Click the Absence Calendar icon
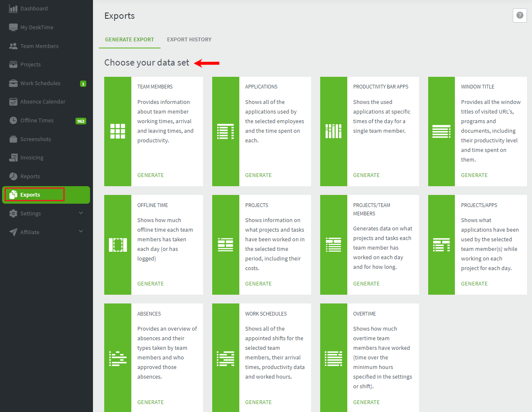The width and height of the screenshot is (532, 412). pyautogui.click(x=13, y=101)
